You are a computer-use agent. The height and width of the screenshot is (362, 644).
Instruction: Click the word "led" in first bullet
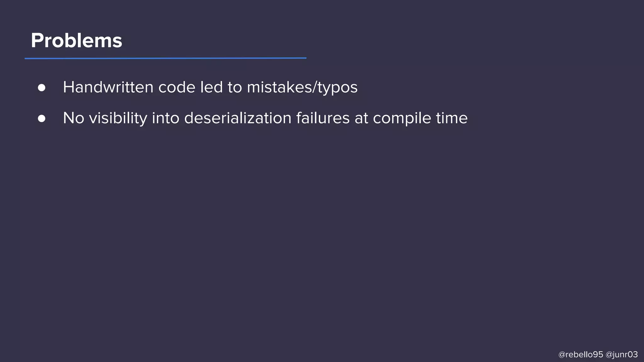[211, 87]
